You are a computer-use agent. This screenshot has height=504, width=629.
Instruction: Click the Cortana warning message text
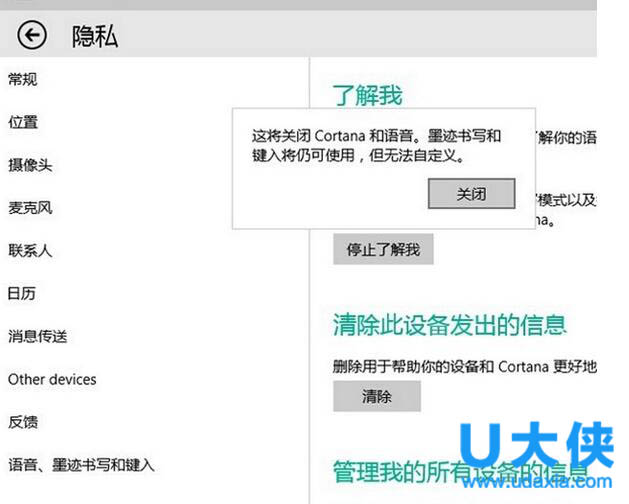coord(376,146)
